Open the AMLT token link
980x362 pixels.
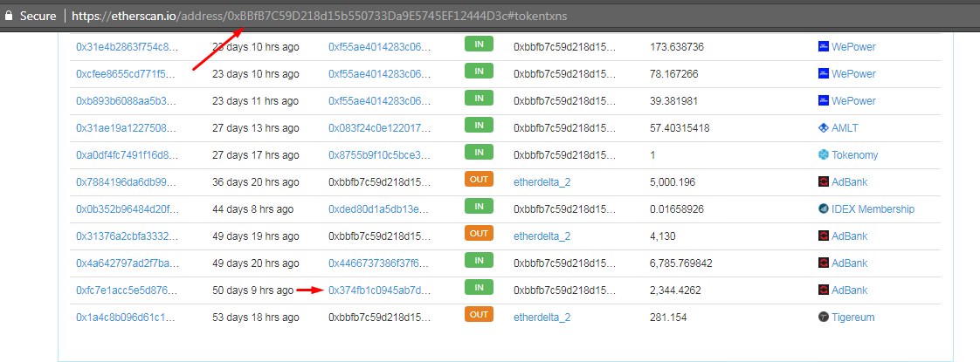845,128
